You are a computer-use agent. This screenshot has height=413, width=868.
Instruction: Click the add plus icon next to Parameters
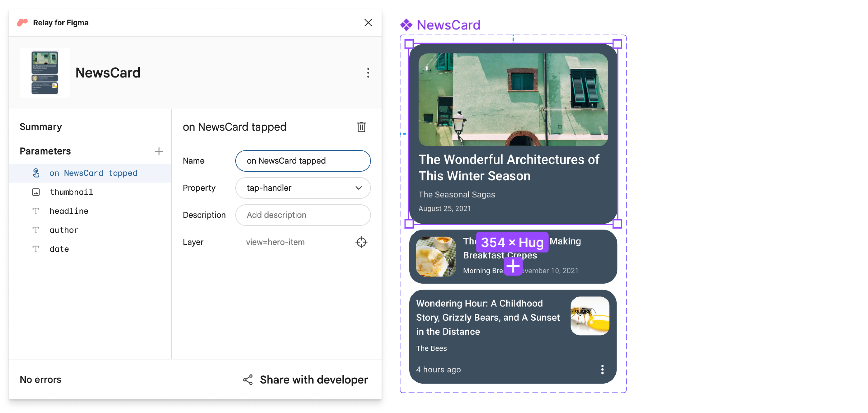pos(158,151)
